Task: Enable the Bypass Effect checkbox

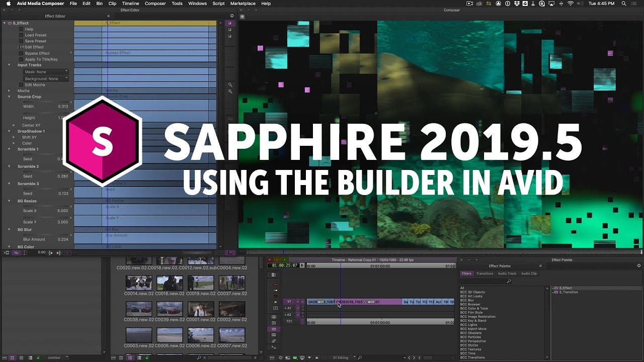Action: point(21,53)
